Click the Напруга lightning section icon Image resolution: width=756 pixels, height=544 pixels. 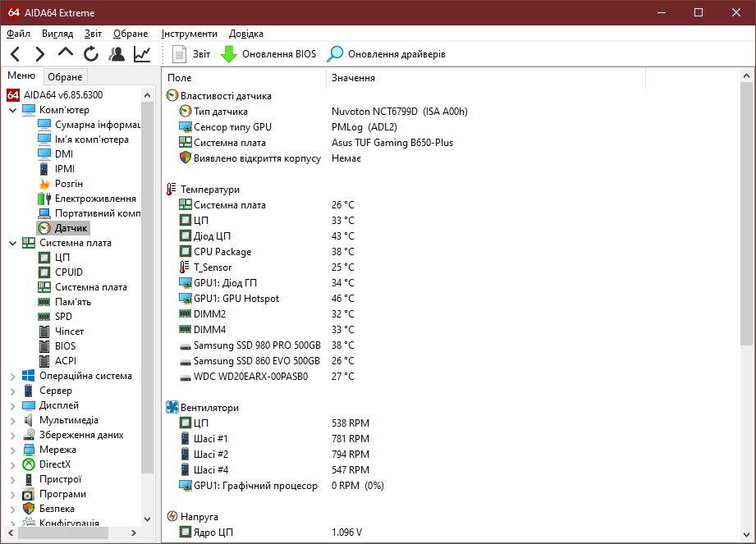coord(172,517)
